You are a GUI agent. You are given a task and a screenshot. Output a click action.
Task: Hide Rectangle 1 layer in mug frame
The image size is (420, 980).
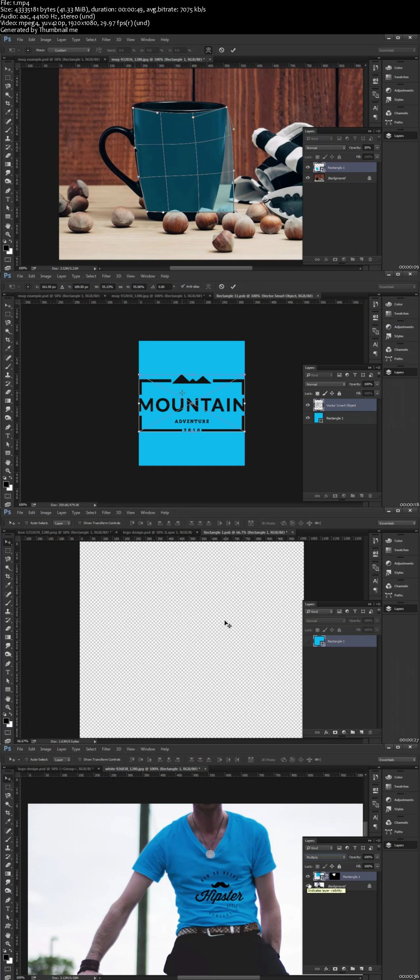click(308, 168)
